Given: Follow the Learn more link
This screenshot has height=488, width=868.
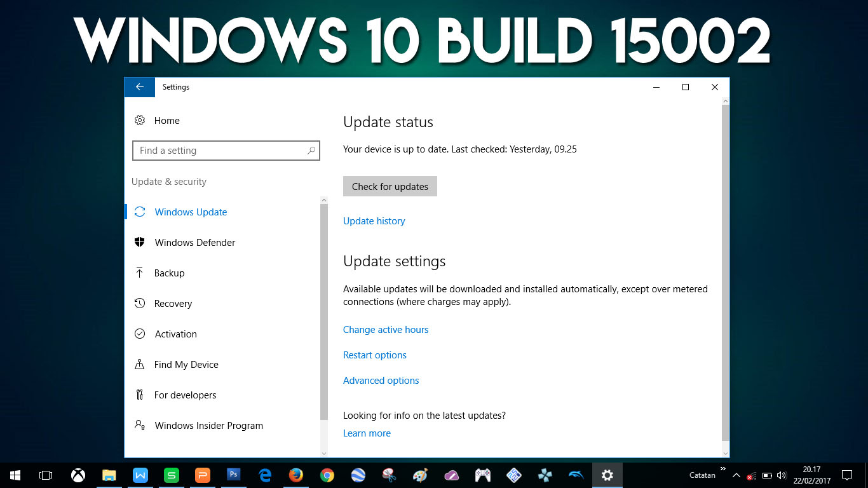Looking at the screenshot, I should click(x=367, y=433).
